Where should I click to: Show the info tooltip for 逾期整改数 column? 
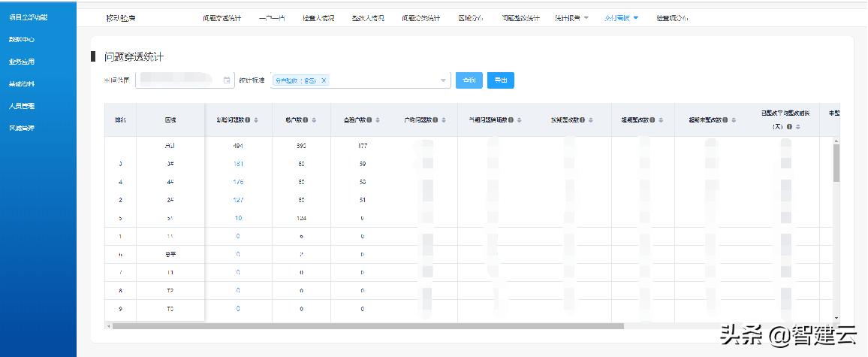pyautogui.click(x=653, y=120)
